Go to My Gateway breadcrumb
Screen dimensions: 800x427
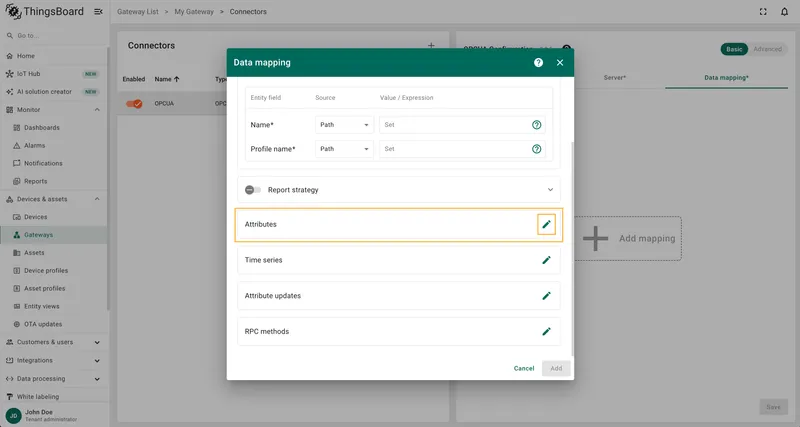pyautogui.click(x=194, y=11)
